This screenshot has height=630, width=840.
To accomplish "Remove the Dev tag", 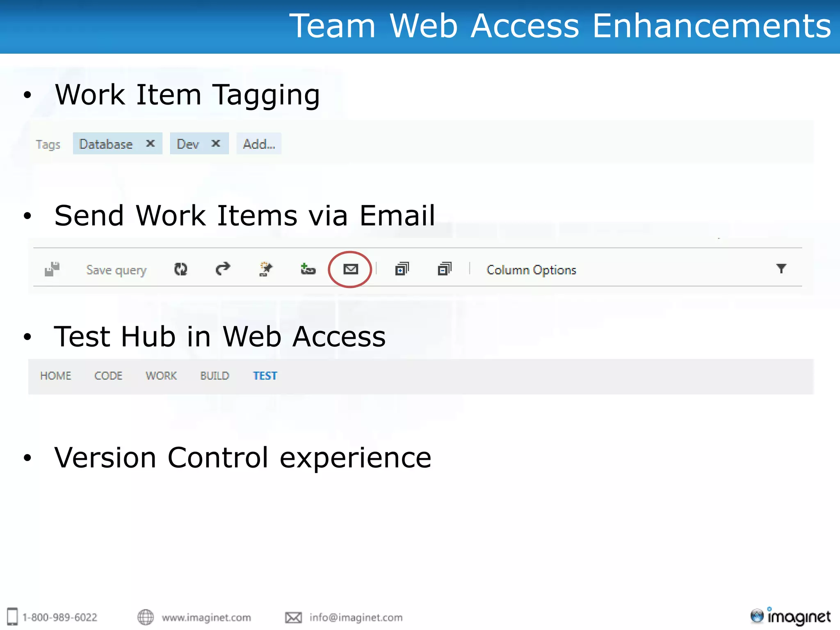I will [216, 143].
